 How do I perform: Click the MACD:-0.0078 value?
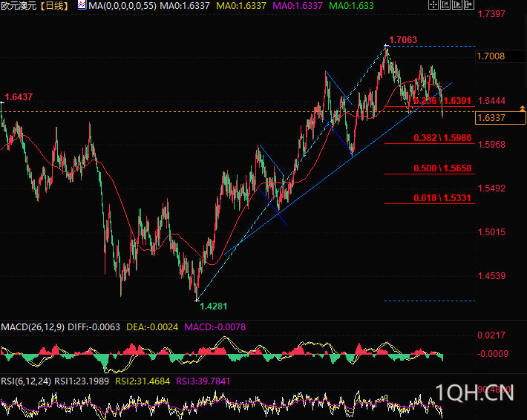tap(215, 327)
